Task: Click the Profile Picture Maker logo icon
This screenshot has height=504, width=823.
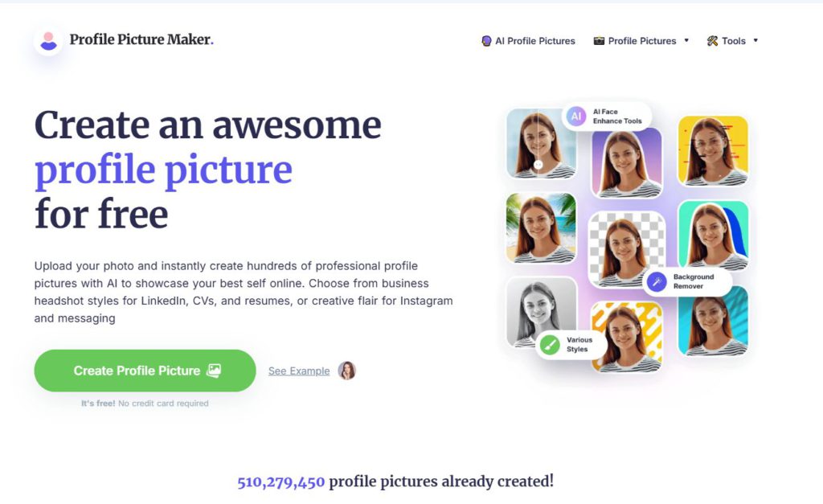Action: [48, 41]
